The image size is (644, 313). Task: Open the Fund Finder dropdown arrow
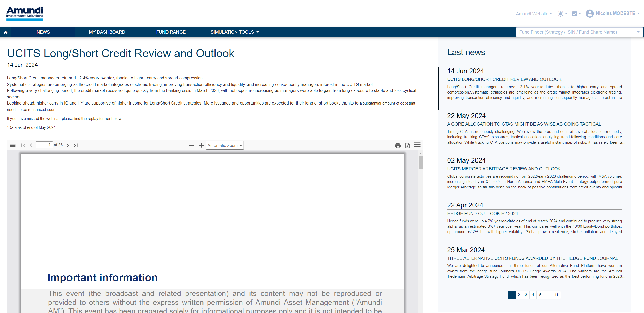tap(638, 32)
